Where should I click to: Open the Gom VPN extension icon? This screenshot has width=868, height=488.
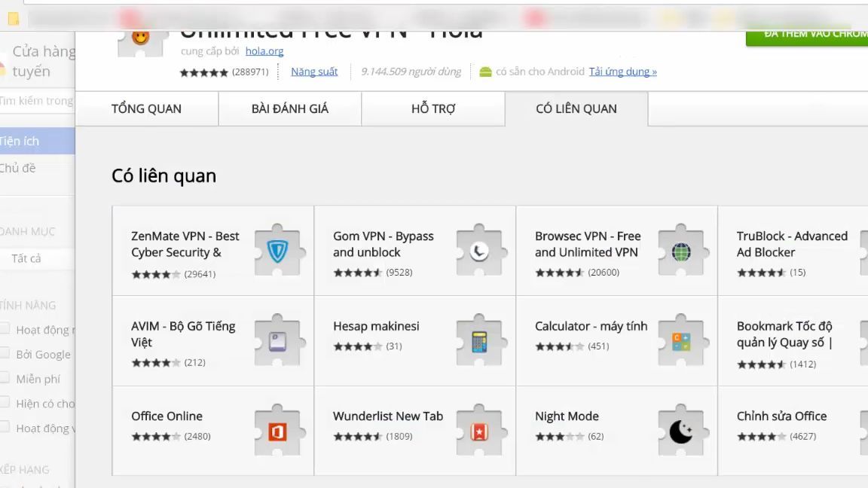481,251
